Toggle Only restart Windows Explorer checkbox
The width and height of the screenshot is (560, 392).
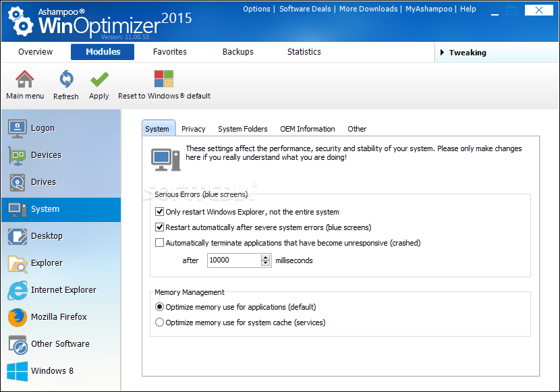point(159,212)
